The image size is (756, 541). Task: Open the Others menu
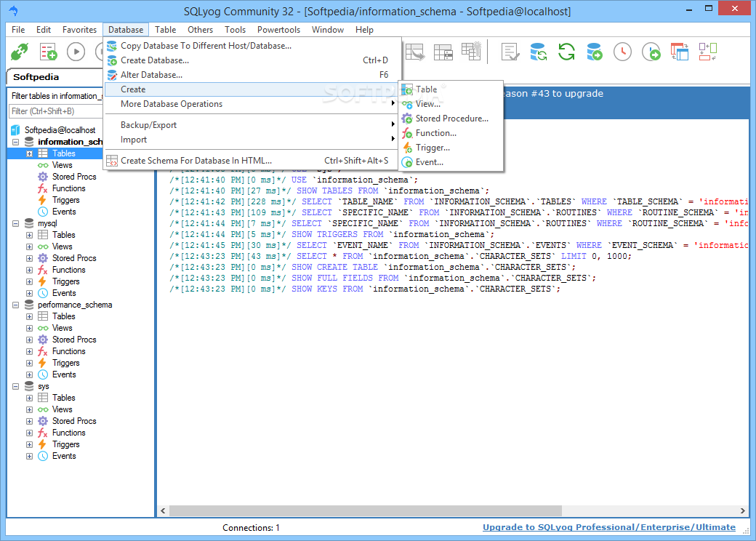click(x=200, y=30)
